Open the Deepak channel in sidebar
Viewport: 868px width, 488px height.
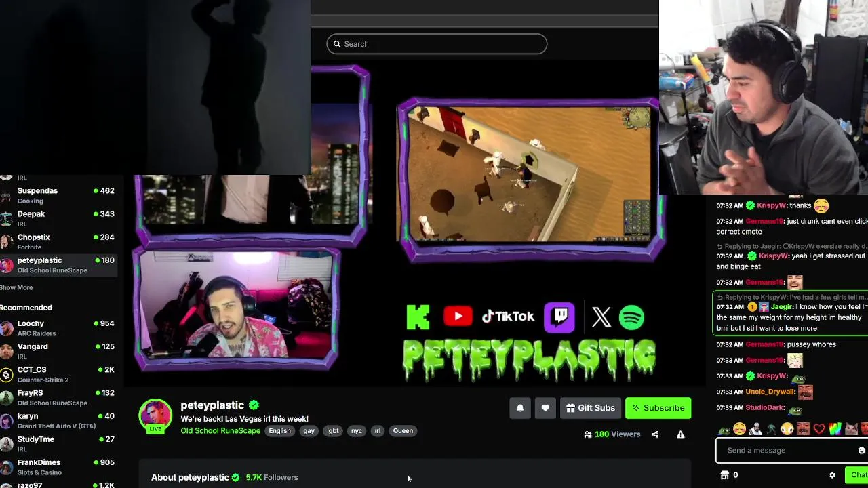pyautogui.click(x=58, y=218)
